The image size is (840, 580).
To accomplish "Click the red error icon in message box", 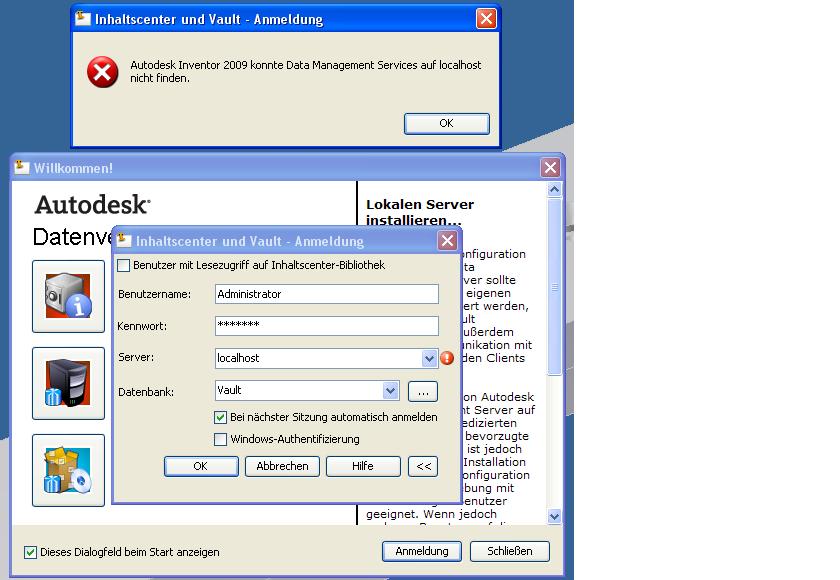I will (102, 72).
